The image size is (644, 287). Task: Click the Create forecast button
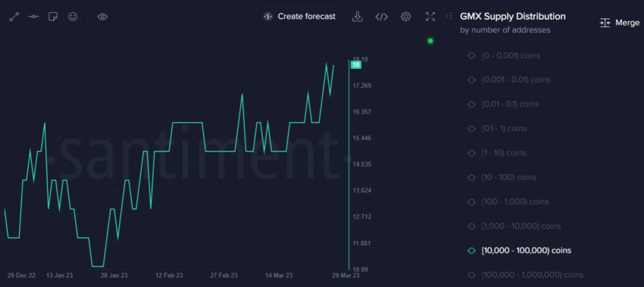(x=299, y=17)
